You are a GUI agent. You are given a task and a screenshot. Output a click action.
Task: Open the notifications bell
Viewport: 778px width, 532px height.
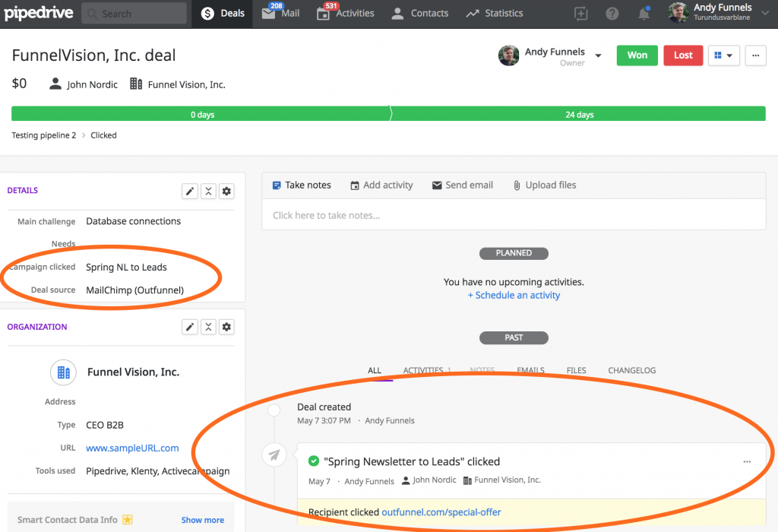(x=644, y=14)
